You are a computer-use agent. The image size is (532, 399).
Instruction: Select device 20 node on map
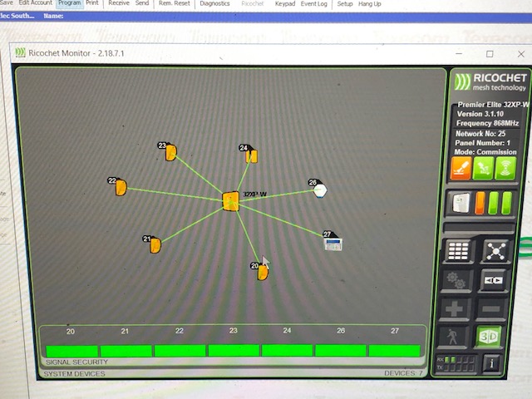263,273
